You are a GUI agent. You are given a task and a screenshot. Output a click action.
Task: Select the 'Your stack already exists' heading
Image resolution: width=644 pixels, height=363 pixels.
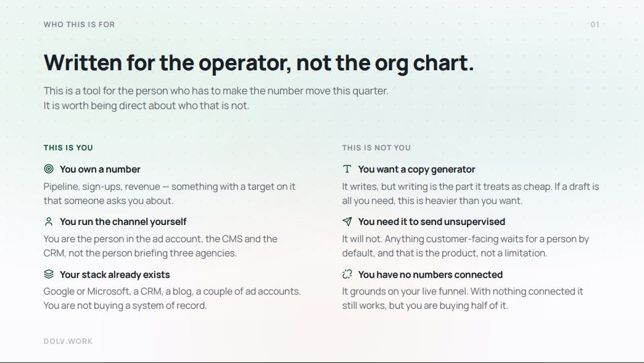click(115, 274)
